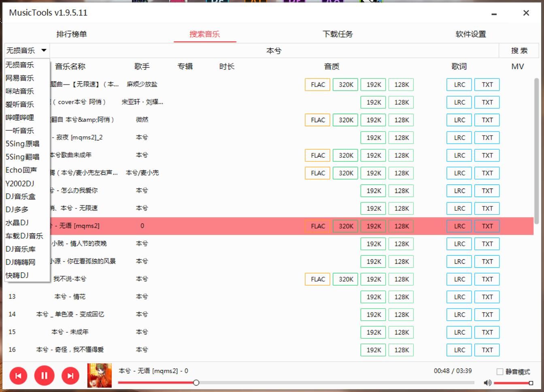Switch to the 排行榜单 tab
The image size is (544, 392).
coord(72,34)
